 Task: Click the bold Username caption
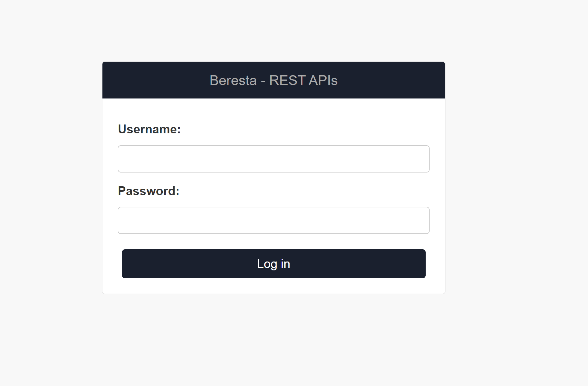(x=149, y=129)
